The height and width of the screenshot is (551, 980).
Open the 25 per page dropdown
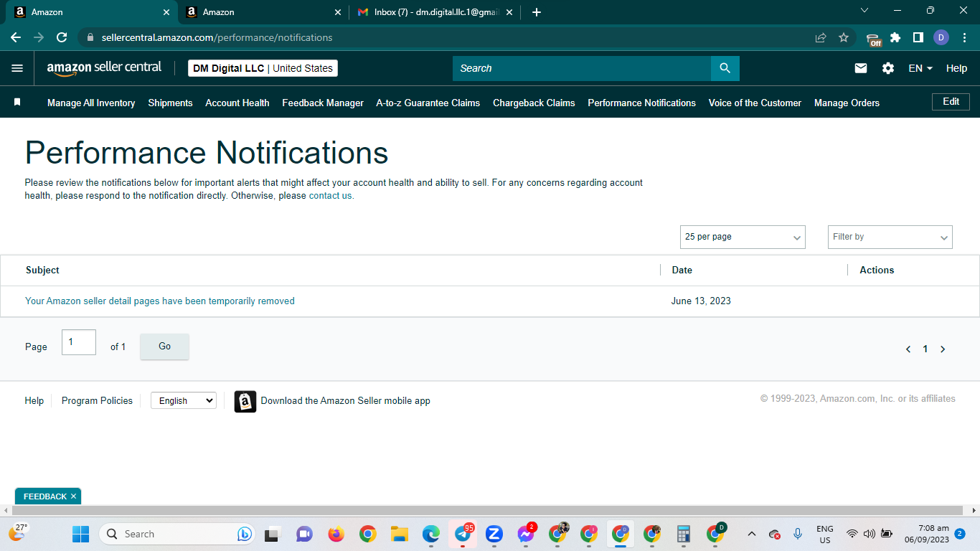(743, 237)
